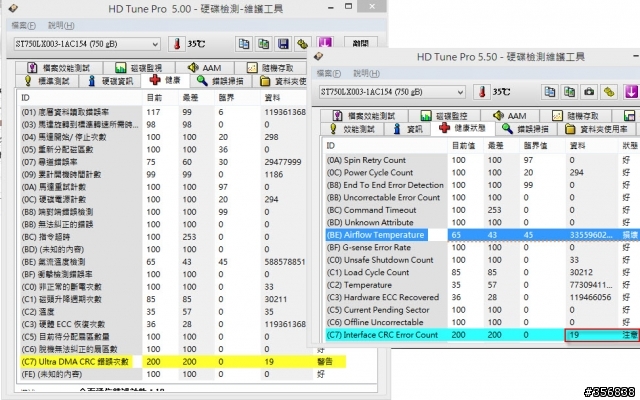Switch to AAM tab in 5.50 window
Image resolution: width=640 pixels, height=400 pixels.
pos(510,116)
